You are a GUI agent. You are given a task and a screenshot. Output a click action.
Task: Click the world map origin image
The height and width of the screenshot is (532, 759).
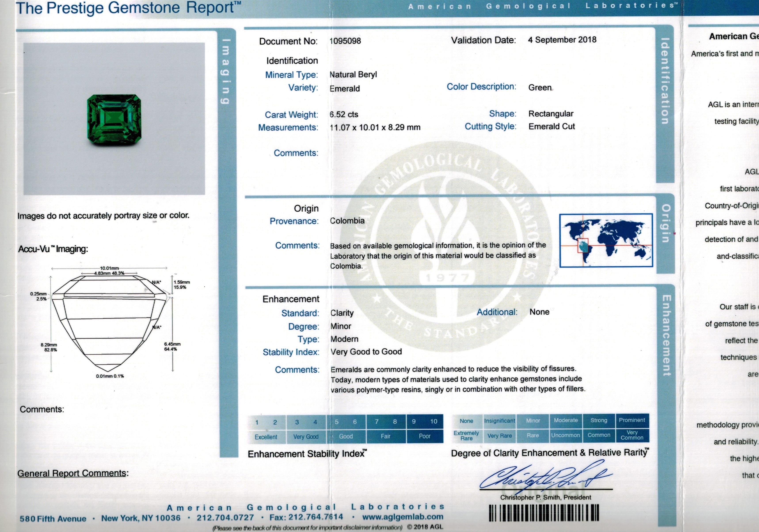[x=606, y=240]
